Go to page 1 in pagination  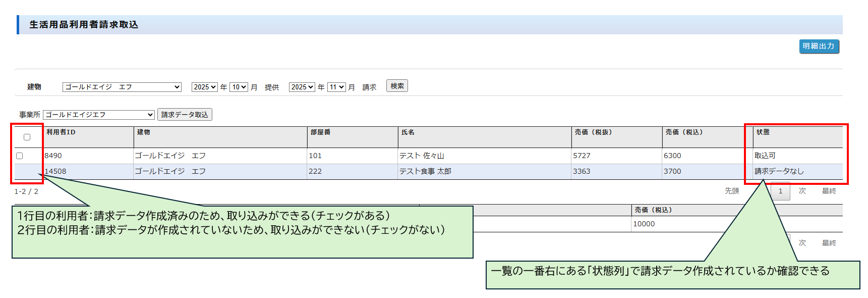tap(780, 191)
